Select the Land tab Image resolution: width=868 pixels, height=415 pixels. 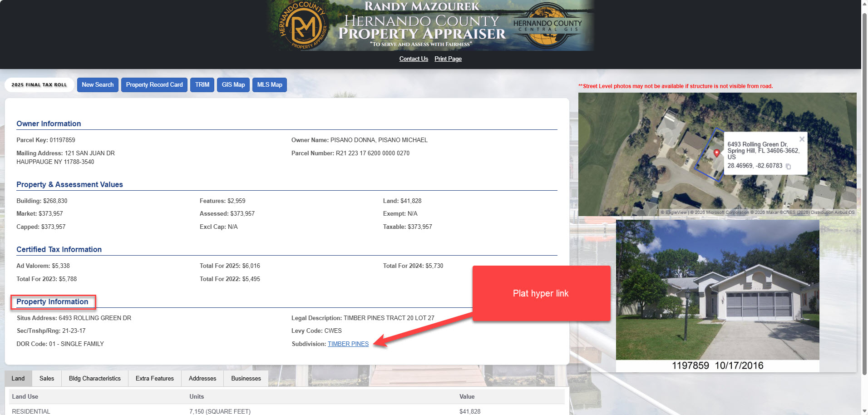[x=18, y=378]
